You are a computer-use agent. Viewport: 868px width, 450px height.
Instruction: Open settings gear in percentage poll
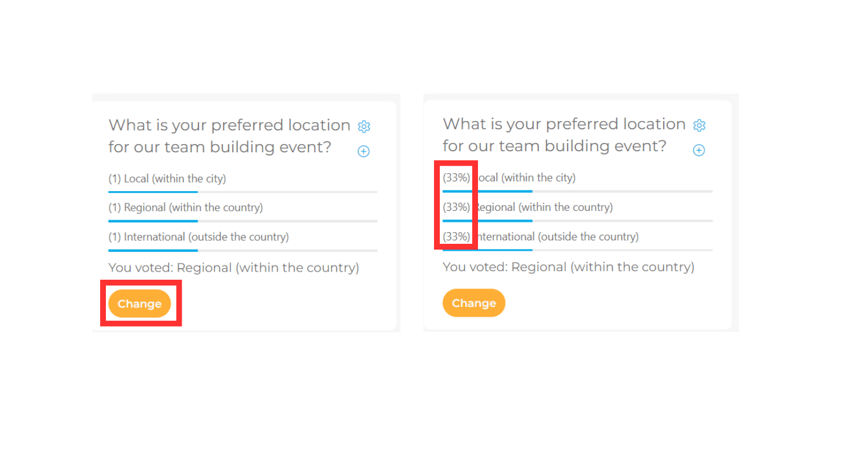tap(699, 125)
